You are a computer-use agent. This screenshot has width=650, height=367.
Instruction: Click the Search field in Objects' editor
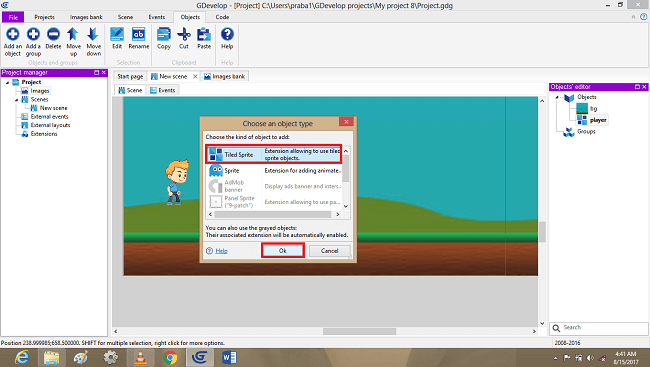(599, 328)
